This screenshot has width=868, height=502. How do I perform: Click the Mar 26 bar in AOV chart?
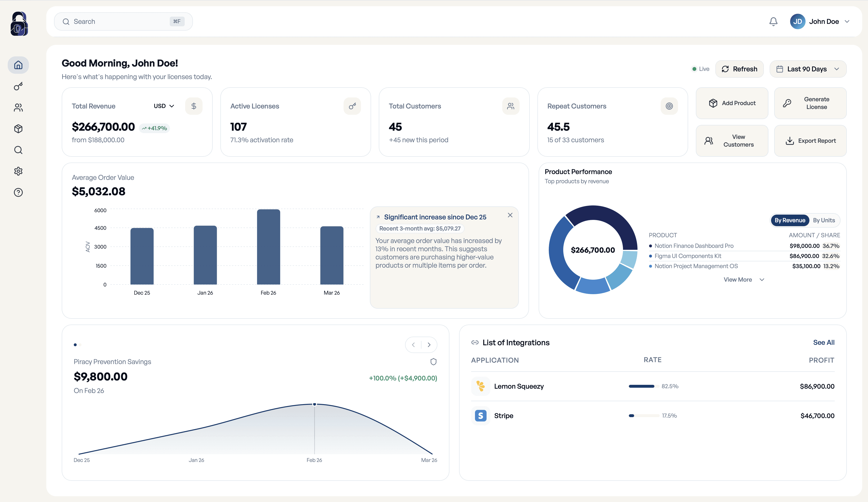(332, 255)
